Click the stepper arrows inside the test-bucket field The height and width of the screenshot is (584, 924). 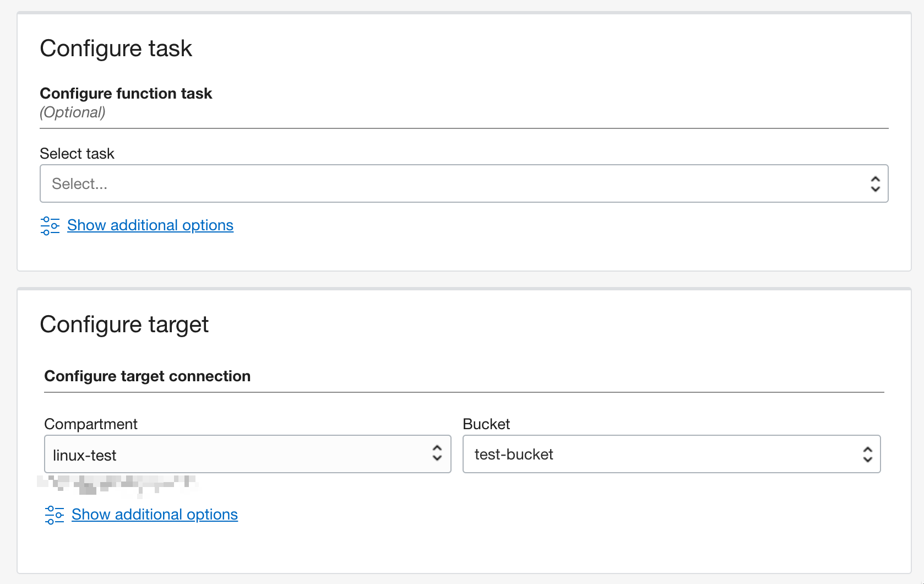(867, 454)
